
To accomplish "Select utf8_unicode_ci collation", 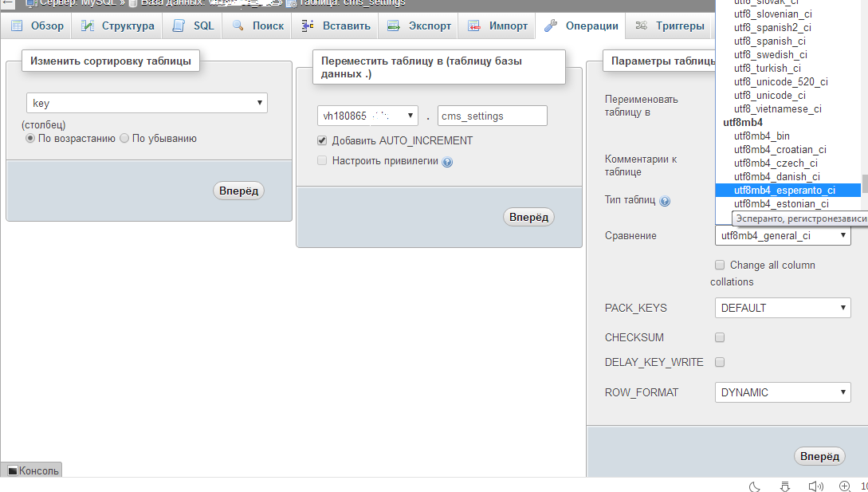I will pyautogui.click(x=787, y=96).
